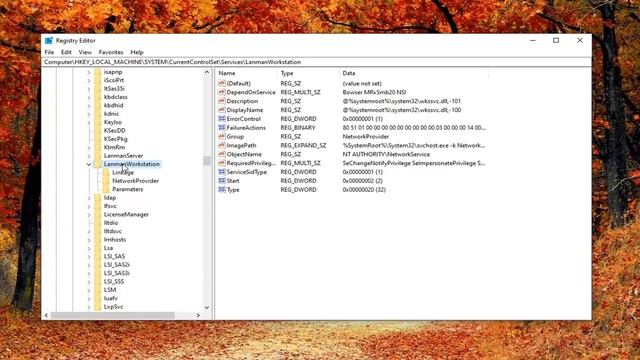
Task: Click the Start DWORD value icon
Action: pos(222,180)
